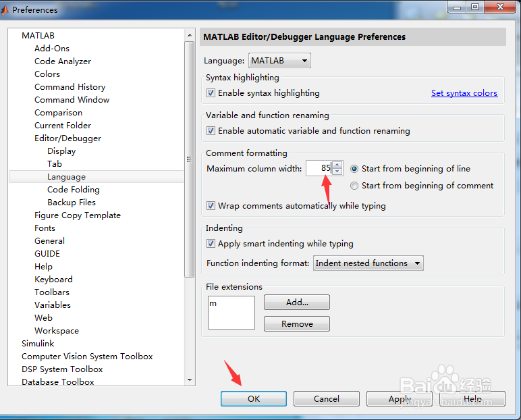Click tree scrollbar up arrow
Screen dimensions: 521x420
point(190,35)
